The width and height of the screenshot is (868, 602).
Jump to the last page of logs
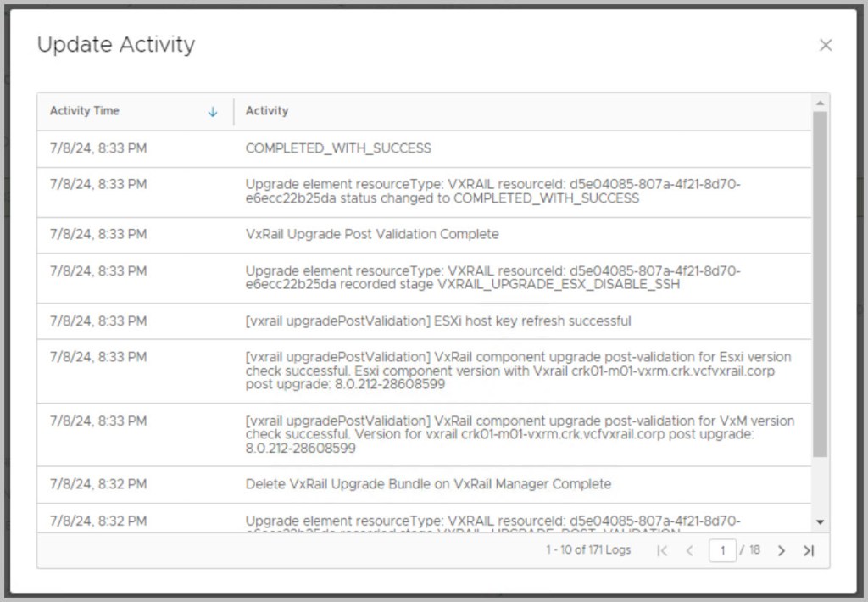[x=809, y=551]
